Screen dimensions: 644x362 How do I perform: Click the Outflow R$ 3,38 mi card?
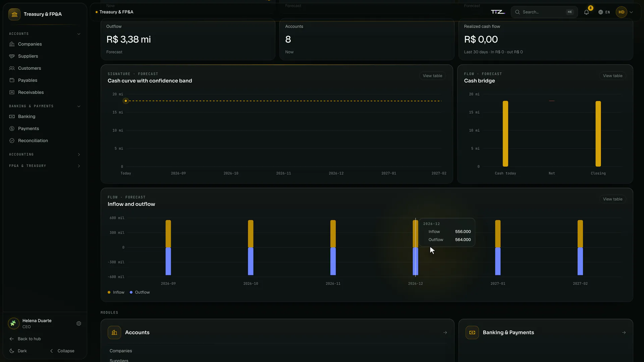188,40
